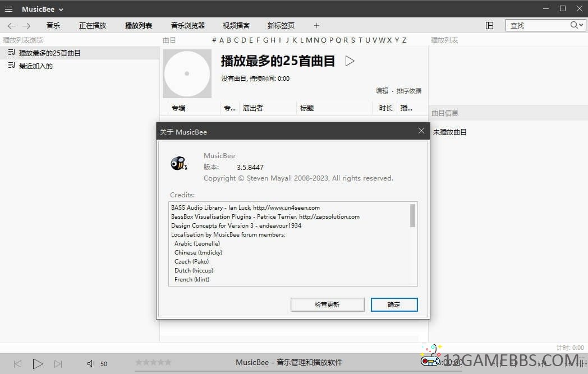
Task: Open the 排序依据 sort options
Action: pos(409,91)
